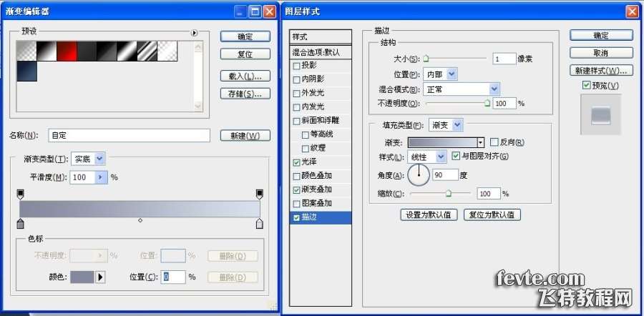
Task: Select the 图案叠加 style row
Action: pos(321,204)
